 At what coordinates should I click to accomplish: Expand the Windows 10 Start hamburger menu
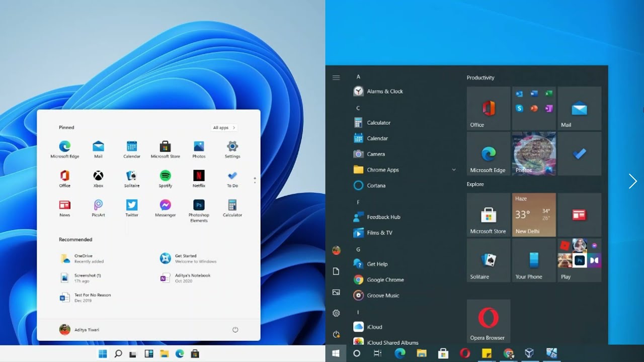click(x=336, y=77)
